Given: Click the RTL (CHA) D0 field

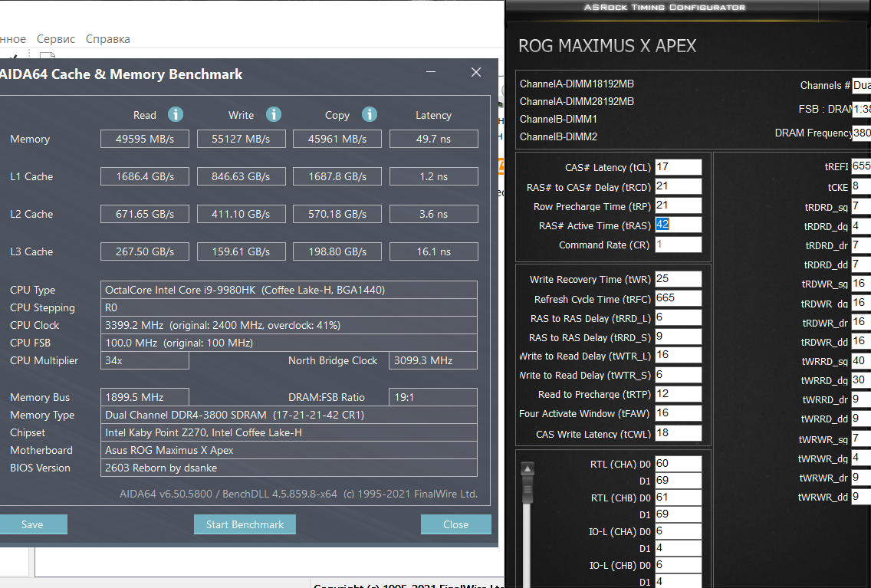Looking at the screenshot, I should [x=679, y=464].
